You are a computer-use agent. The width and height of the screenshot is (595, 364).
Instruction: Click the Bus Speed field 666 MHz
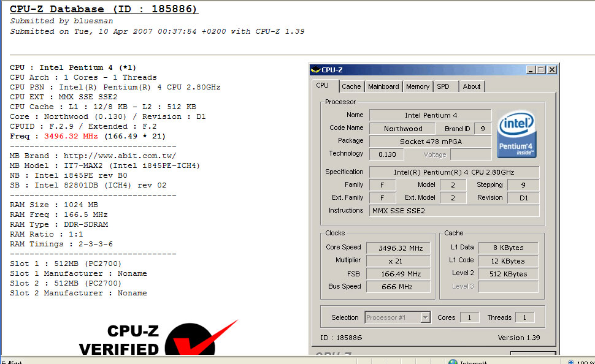click(x=399, y=287)
